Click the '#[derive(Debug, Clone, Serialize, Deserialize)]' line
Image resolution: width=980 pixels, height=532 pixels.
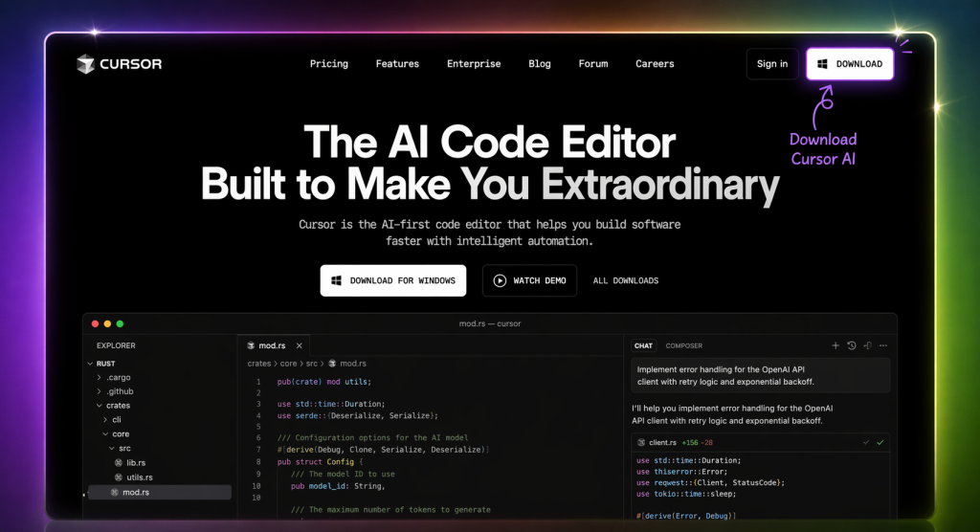click(383, 450)
